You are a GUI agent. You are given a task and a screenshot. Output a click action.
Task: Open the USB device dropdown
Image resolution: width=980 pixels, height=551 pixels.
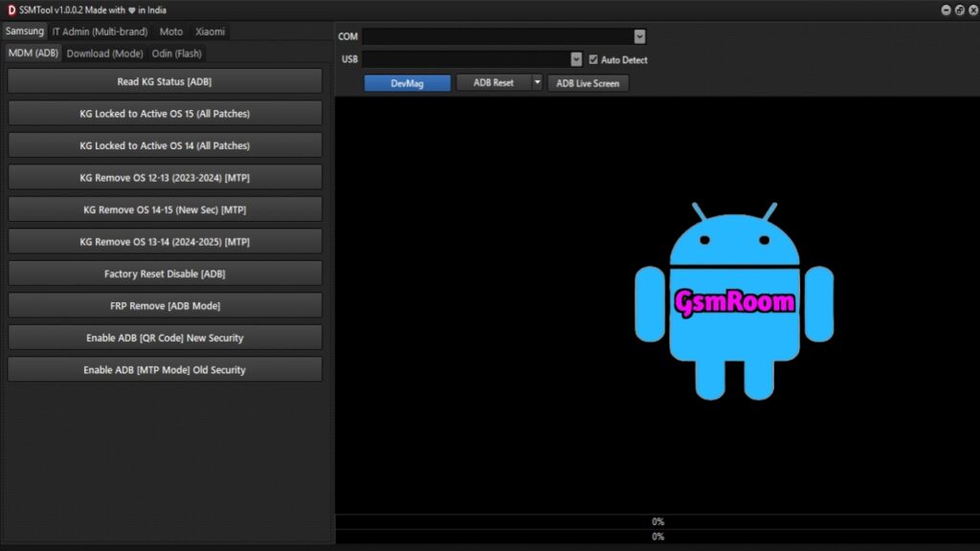point(576,59)
